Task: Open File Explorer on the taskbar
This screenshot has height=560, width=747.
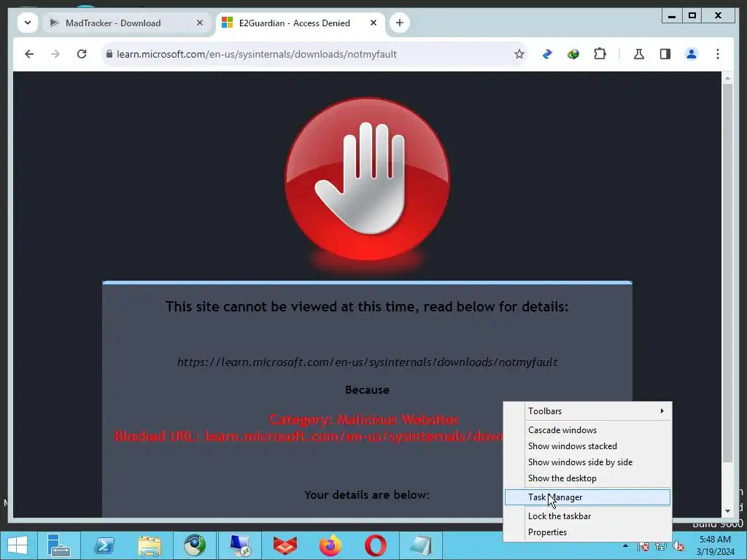Action: coord(150,545)
